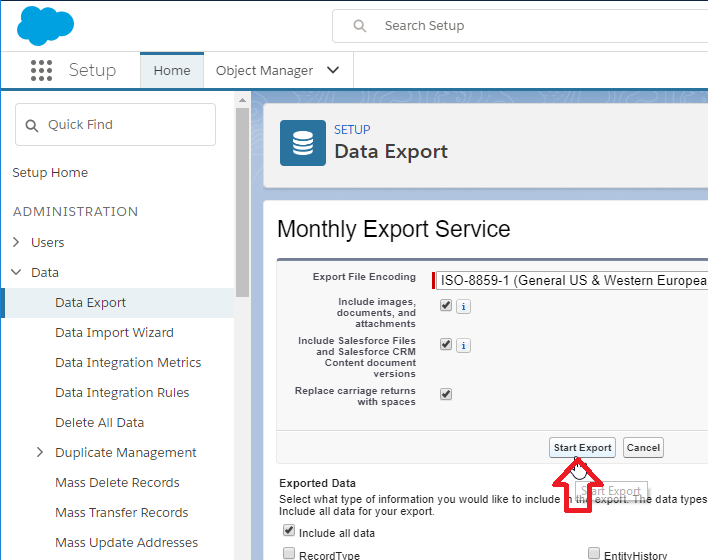Expand the Duplicate Management node
This screenshot has height=560, width=708.
click(40, 452)
